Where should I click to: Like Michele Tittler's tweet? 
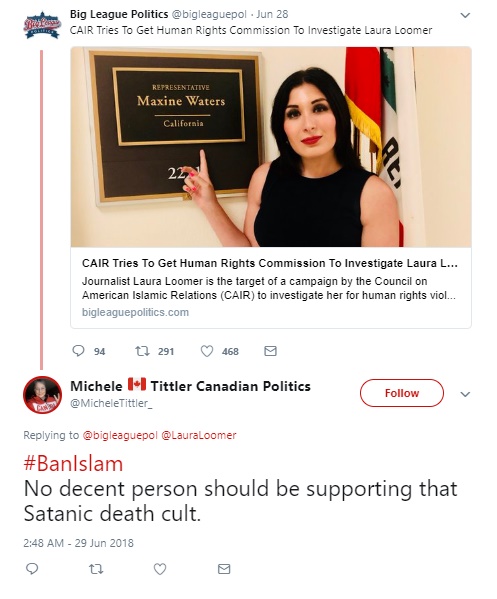[x=160, y=569]
